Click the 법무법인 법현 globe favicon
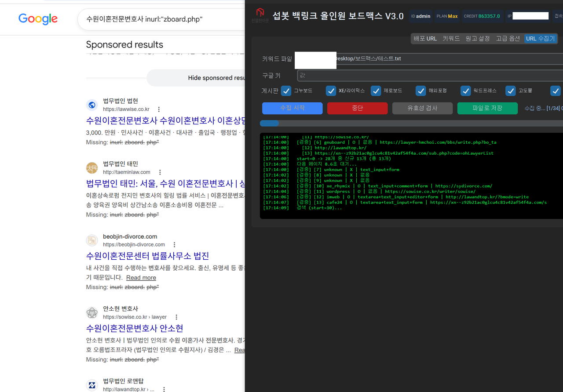 [92, 105]
